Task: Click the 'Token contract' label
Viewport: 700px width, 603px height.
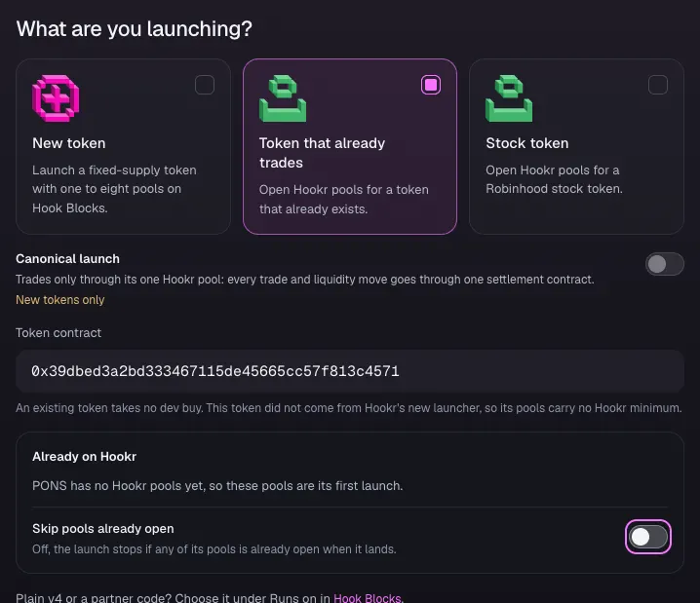Action: (58, 333)
